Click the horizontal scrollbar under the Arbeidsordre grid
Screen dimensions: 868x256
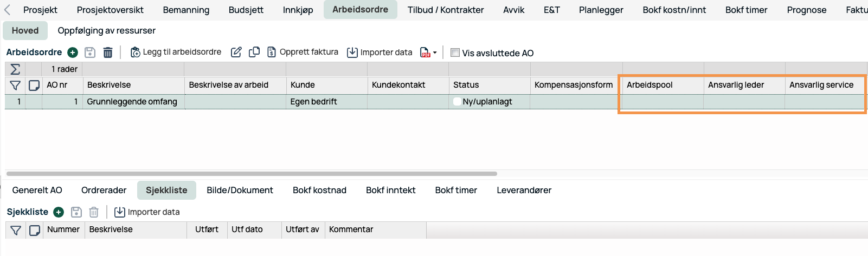[x=252, y=174]
